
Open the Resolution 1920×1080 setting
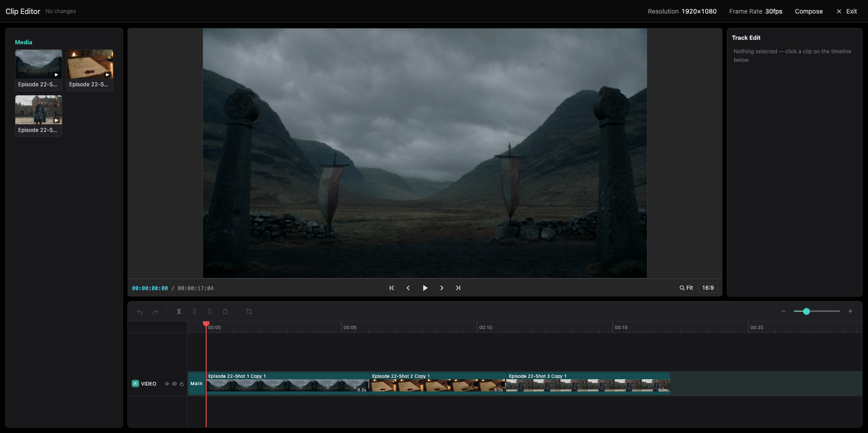coord(682,11)
